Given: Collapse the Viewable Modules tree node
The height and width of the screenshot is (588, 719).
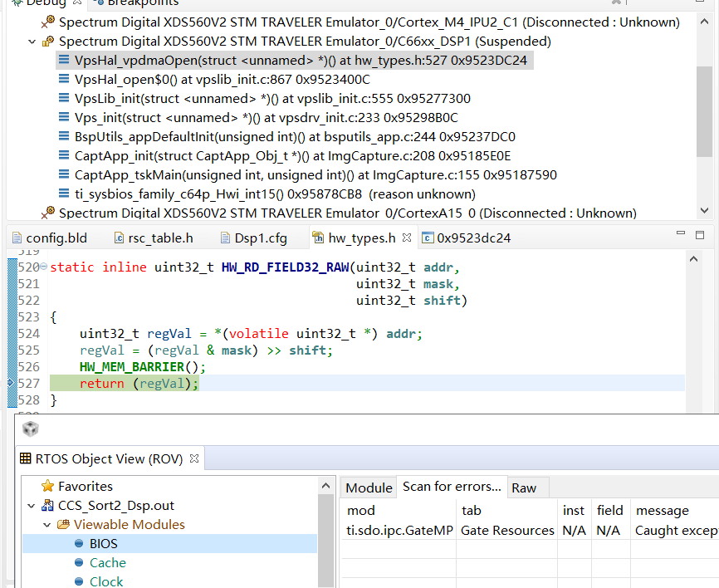Looking at the screenshot, I should pos(46,525).
